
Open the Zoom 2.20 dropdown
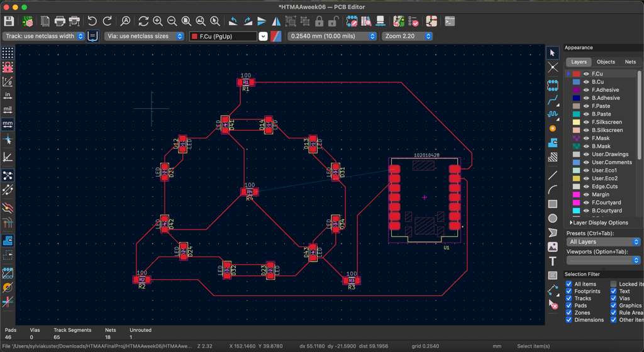[408, 36]
